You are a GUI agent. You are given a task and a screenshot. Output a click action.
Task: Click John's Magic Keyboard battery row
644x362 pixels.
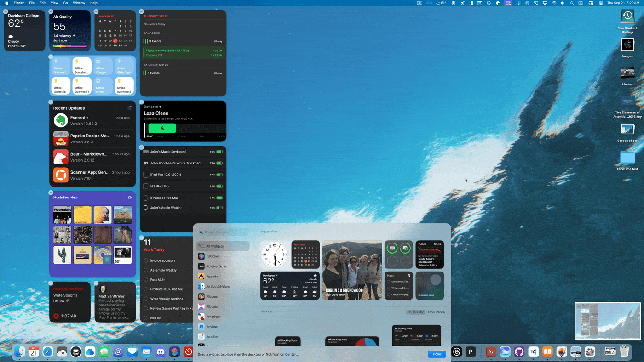(183, 152)
